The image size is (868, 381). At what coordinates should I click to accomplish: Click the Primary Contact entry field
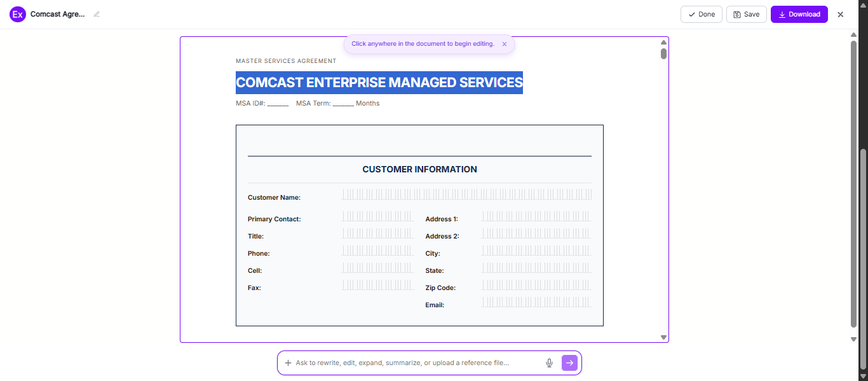pyautogui.click(x=378, y=216)
